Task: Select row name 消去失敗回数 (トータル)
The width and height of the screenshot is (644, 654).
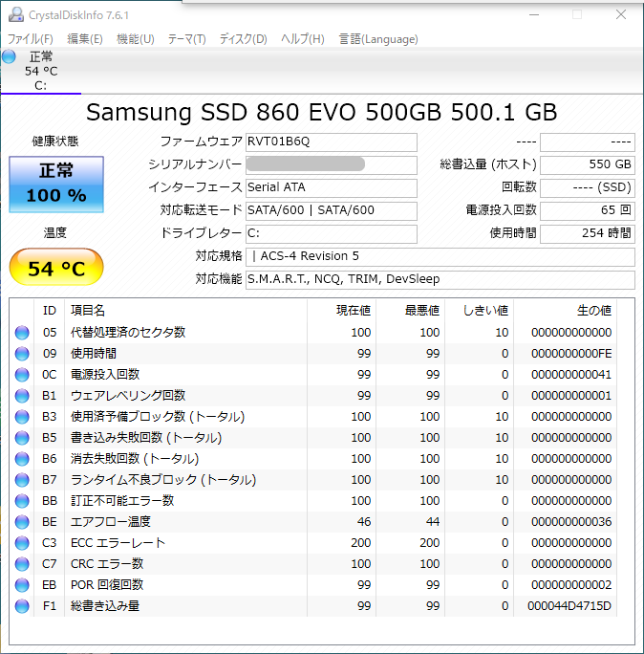Action: pyautogui.click(x=135, y=459)
